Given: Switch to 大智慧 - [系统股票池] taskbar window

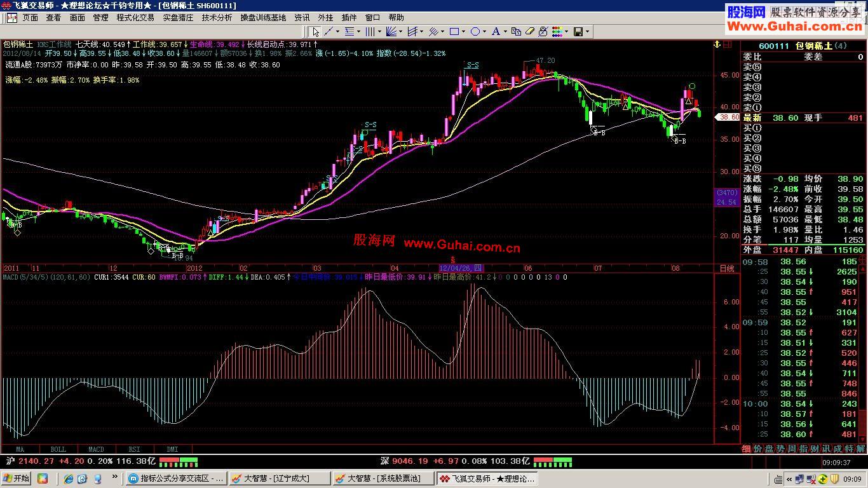Looking at the screenshot, I should pos(383,478).
